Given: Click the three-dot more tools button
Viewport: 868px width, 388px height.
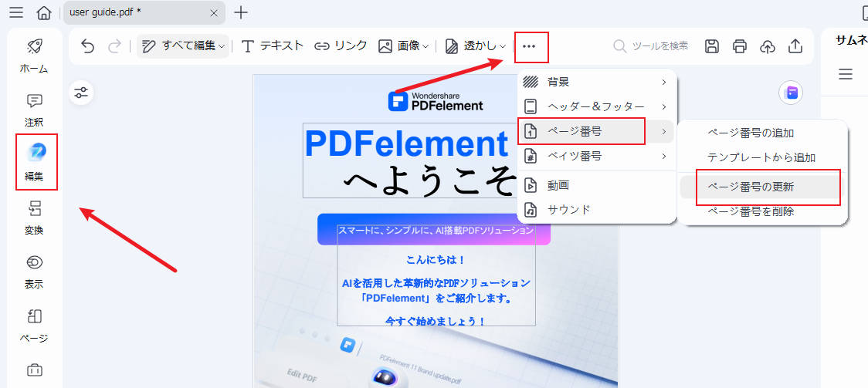Looking at the screenshot, I should (529, 46).
